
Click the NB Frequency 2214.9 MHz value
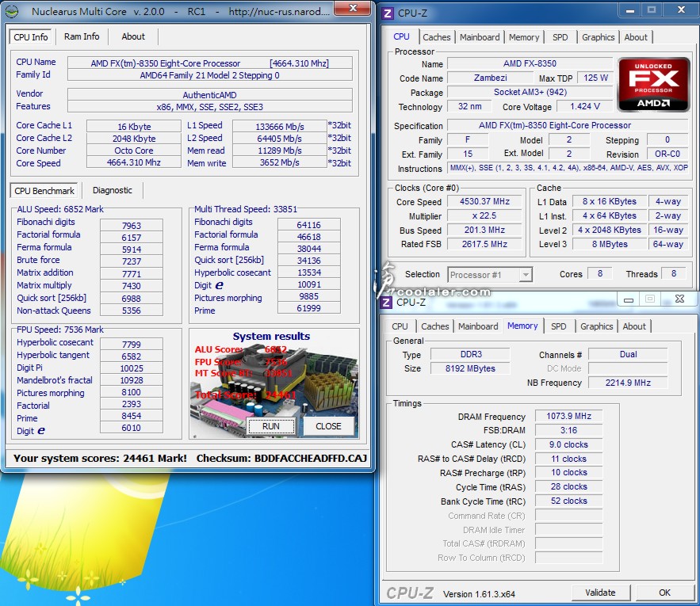tap(628, 383)
